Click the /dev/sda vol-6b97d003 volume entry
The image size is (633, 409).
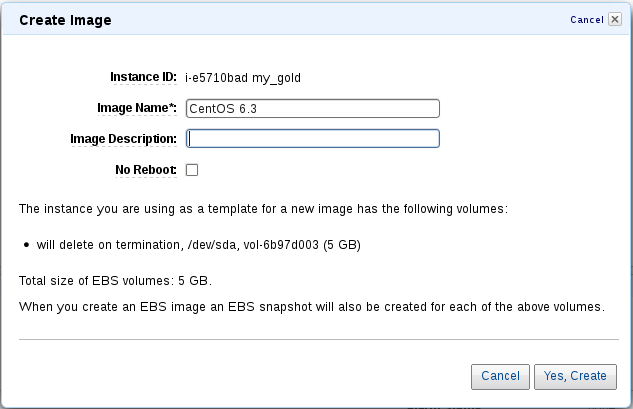(x=199, y=244)
